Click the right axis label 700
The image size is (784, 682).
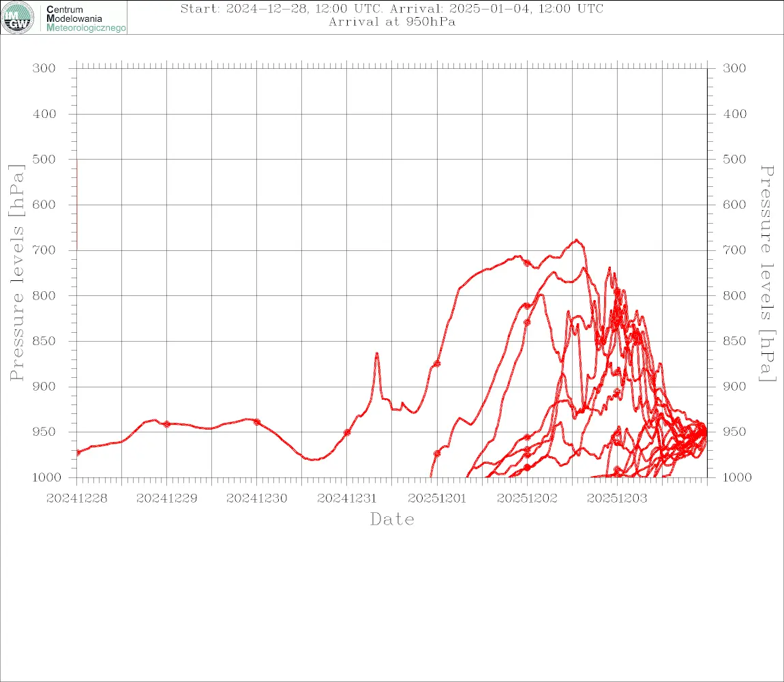click(734, 250)
